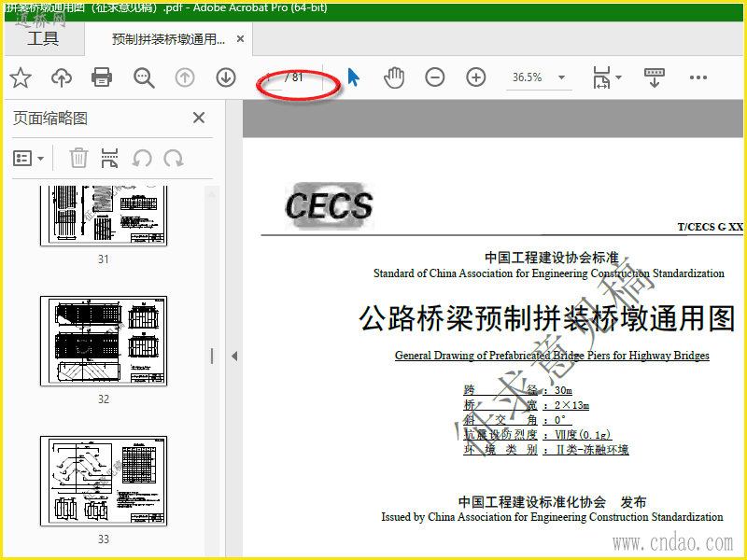Click the CECS logo on the page
The width and height of the screenshot is (747, 560).
click(330, 205)
